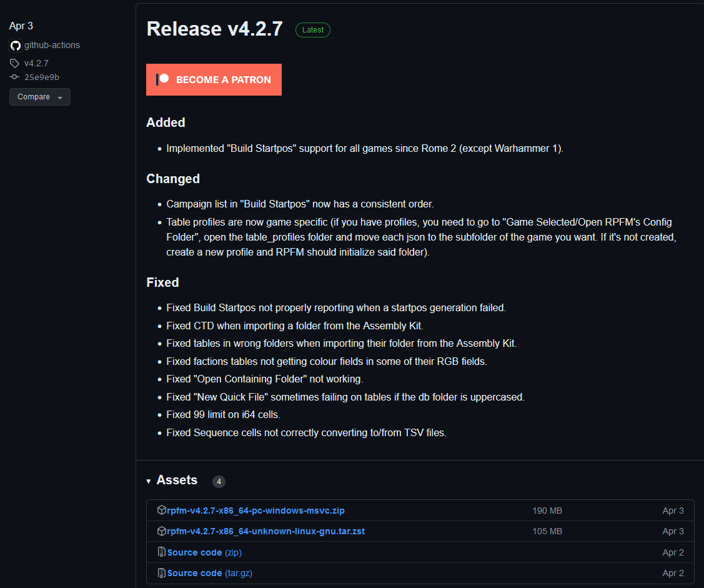
Task: Click the Release v4.2.7 title
Action: pos(215,29)
